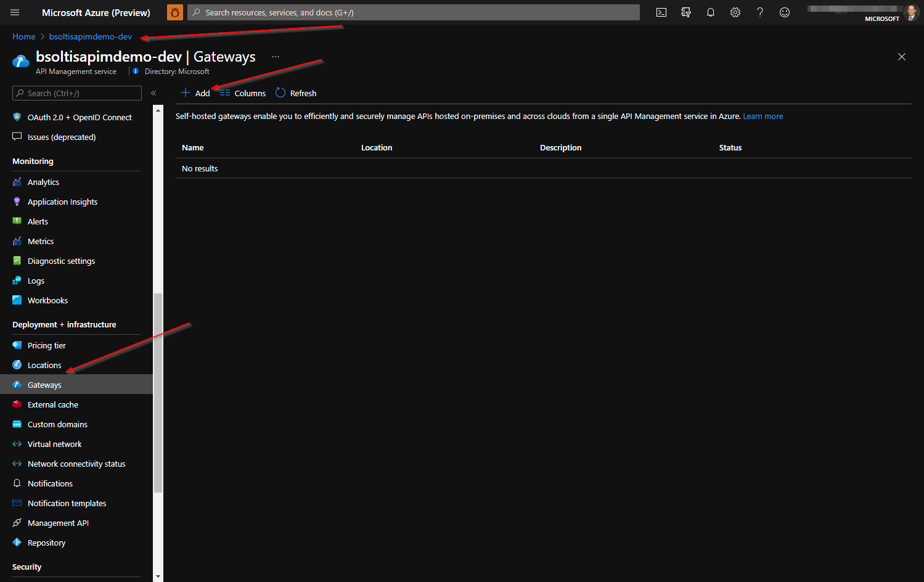
Task: Click the preview bug report icon
Action: point(175,12)
